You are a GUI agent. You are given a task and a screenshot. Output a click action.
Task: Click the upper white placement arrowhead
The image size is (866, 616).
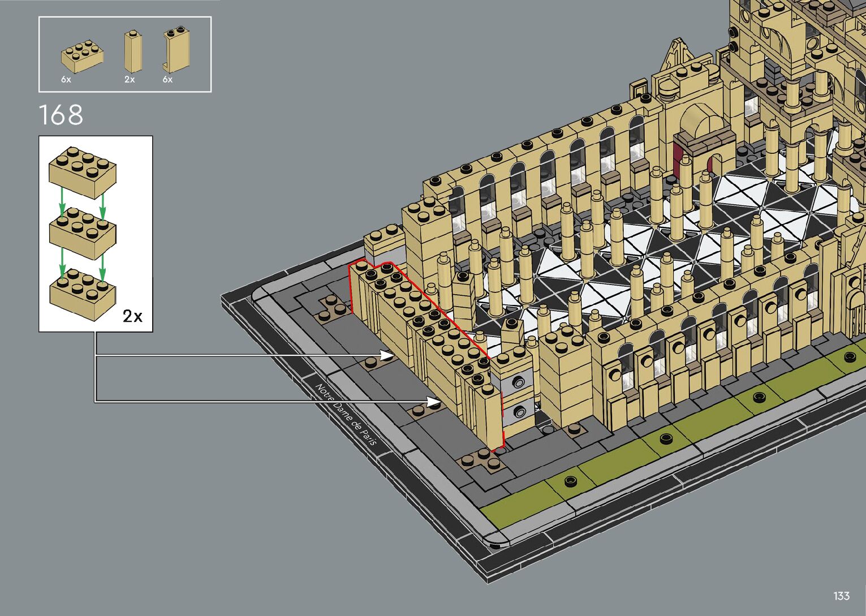tap(388, 355)
